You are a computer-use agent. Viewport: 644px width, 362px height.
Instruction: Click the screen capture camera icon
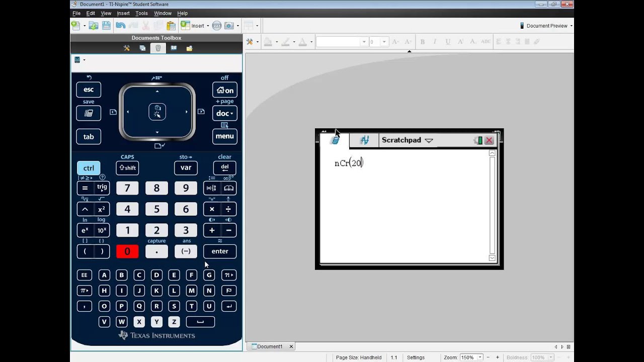(229, 26)
